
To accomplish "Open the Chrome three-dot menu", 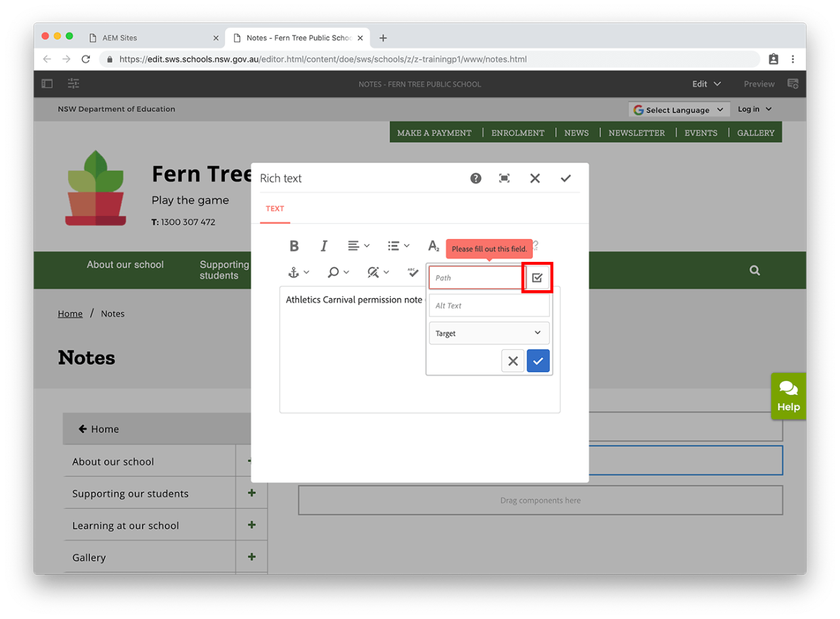I will [793, 59].
